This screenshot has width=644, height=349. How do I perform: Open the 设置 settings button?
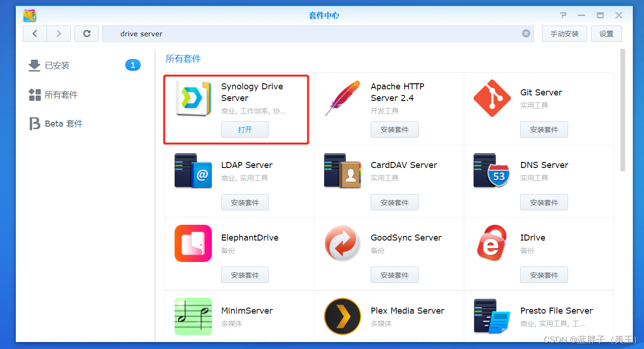[x=606, y=34]
